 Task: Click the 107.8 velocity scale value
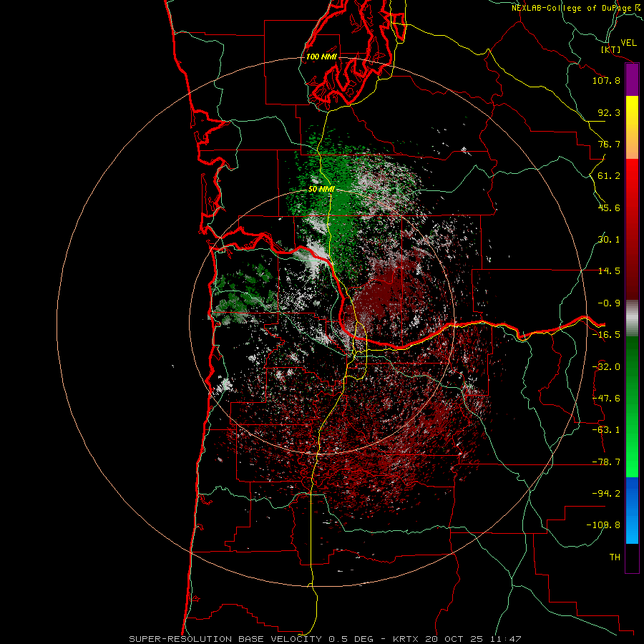(x=606, y=80)
